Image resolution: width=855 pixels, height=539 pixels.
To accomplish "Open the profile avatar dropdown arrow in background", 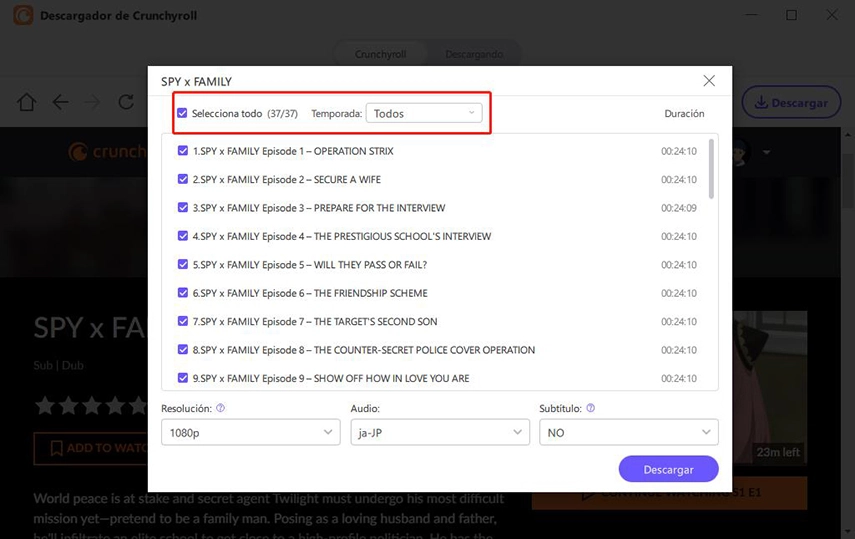I will pyautogui.click(x=766, y=152).
